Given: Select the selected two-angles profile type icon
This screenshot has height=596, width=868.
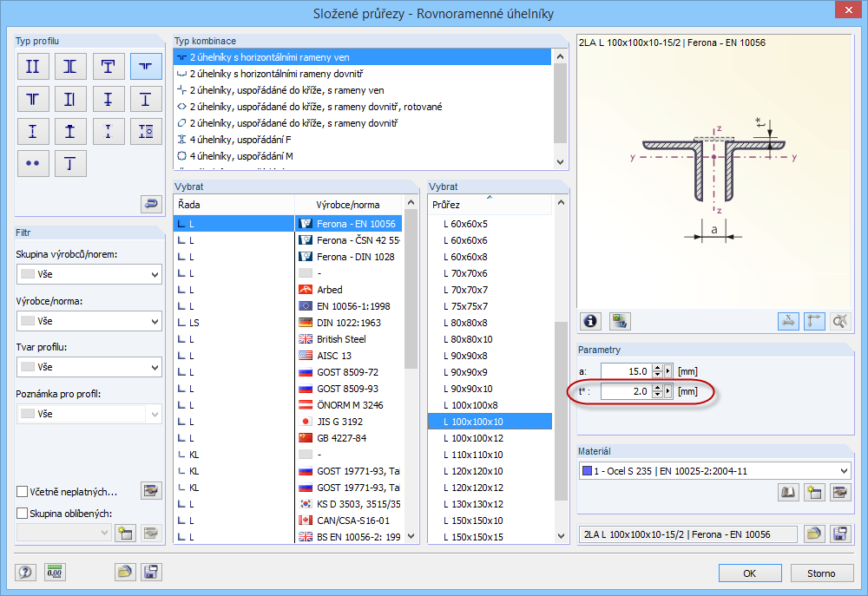Looking at the screenshot, I should click(x=146, y=67).
